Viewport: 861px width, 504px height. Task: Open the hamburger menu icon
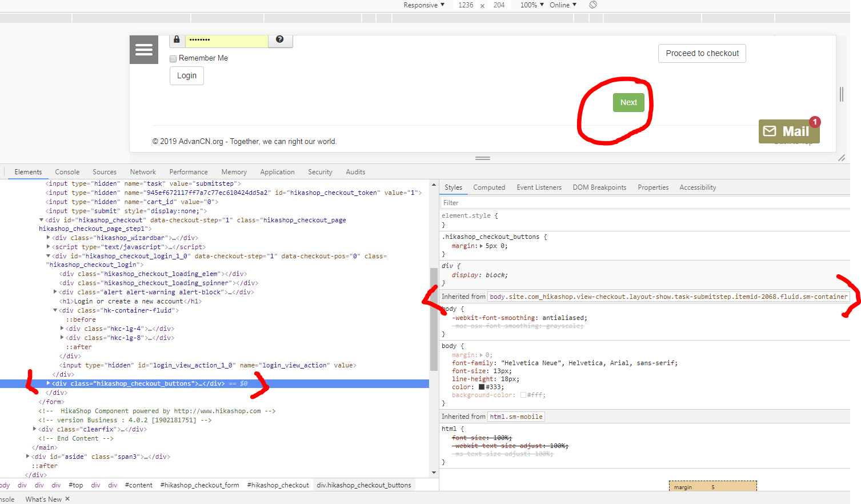tap(143, 50)
